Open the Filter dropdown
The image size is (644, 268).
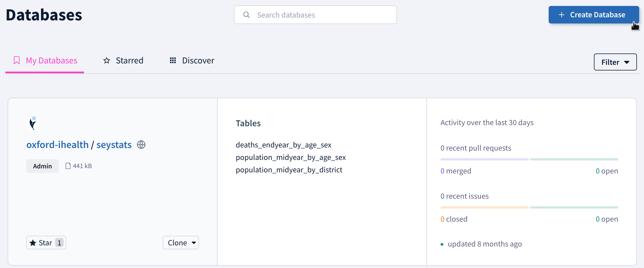click(x=615, y=62)
